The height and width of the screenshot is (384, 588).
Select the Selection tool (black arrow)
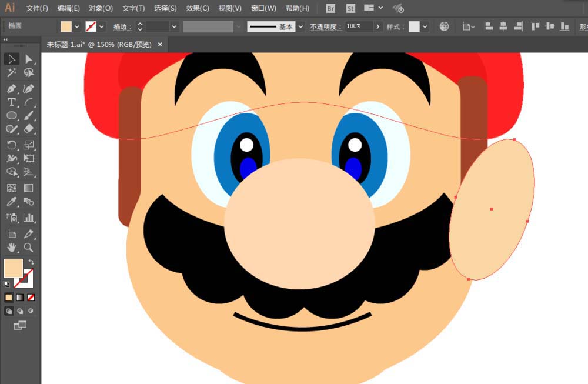point(12,59)
